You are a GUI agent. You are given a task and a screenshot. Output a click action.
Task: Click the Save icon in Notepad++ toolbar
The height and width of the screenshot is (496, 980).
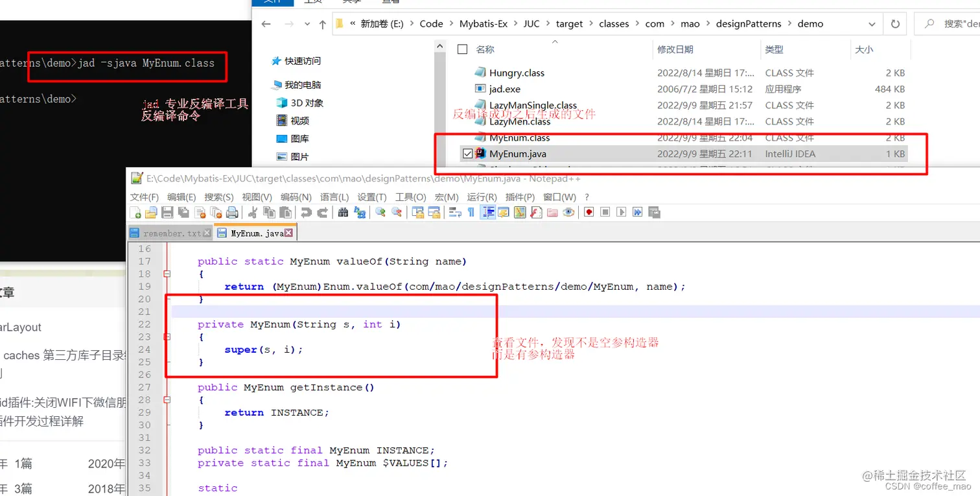point(167,212)
